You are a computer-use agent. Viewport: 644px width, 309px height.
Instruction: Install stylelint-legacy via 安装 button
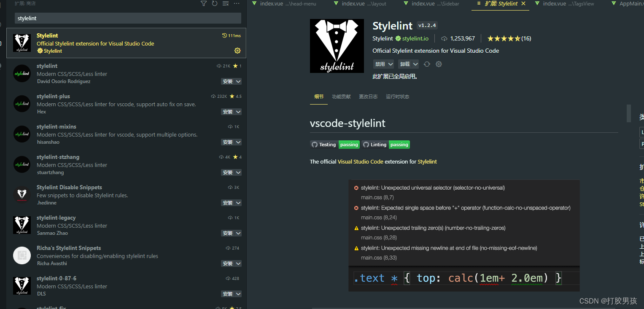click(228, 233)
